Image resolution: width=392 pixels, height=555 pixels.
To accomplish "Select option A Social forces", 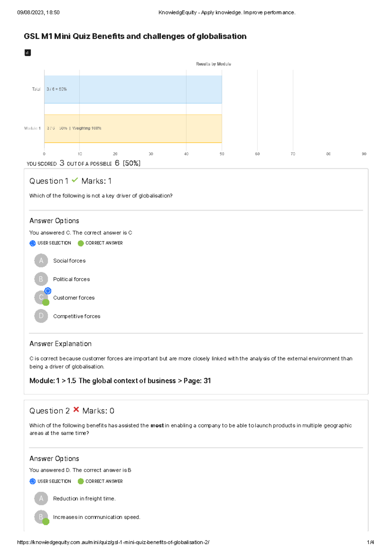I will [41, 261].
